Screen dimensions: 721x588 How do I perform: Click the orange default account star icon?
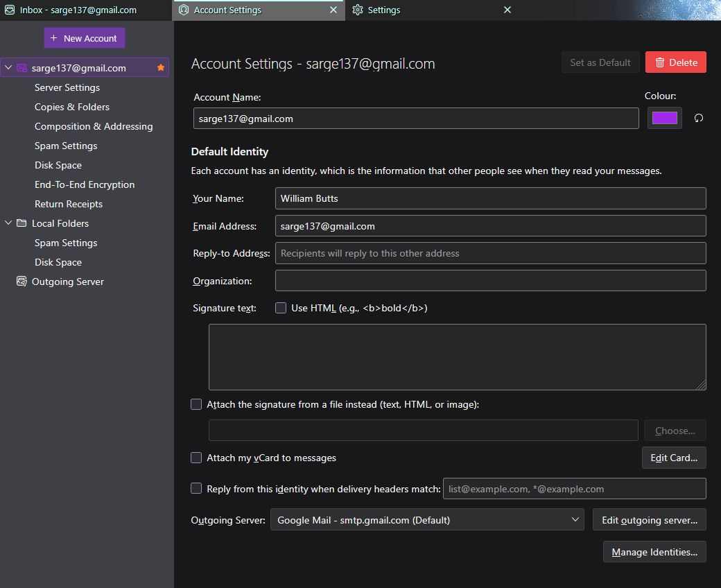pos(161,68)
